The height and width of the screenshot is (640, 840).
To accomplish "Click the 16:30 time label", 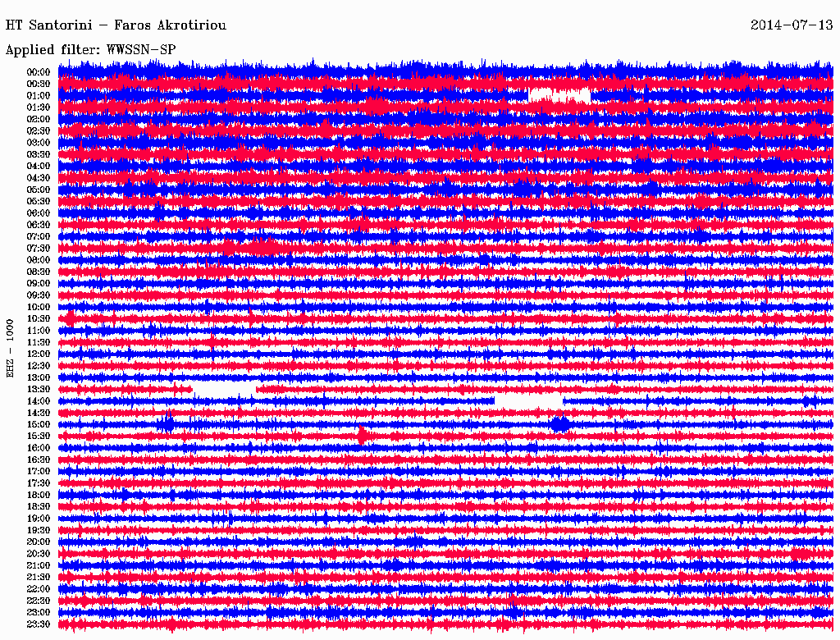I will [38, 460].
